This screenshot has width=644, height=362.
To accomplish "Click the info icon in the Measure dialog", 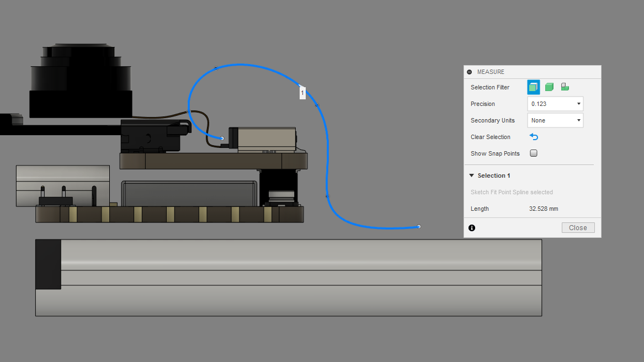I will (x=472, y=227).
